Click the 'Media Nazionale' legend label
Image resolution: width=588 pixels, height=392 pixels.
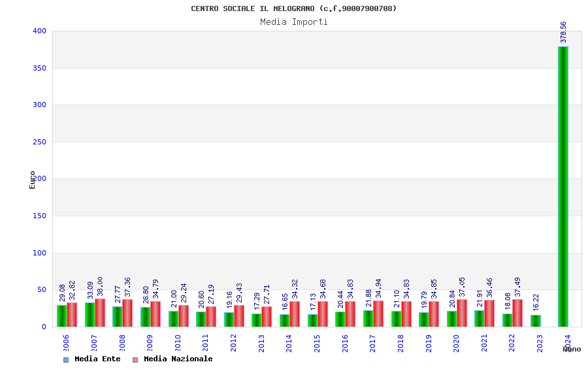(x=178, y=359)
